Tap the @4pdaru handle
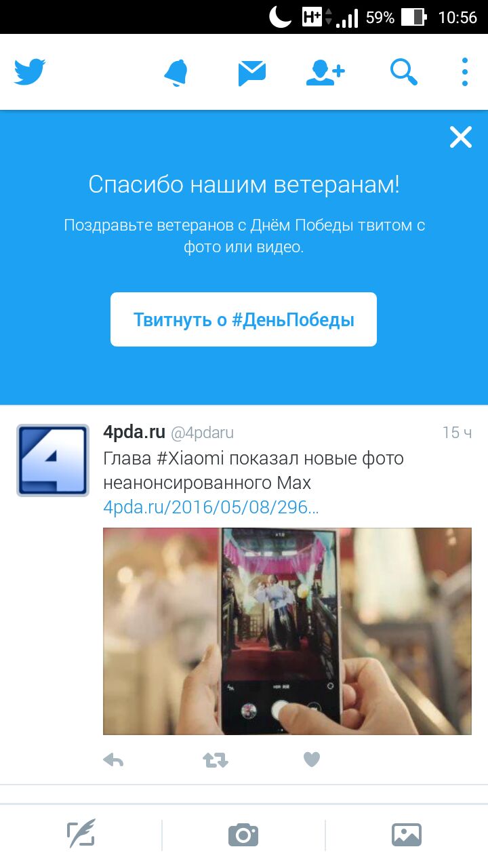The width and height of the screenshot is (488, 868). tap(202, 433)
